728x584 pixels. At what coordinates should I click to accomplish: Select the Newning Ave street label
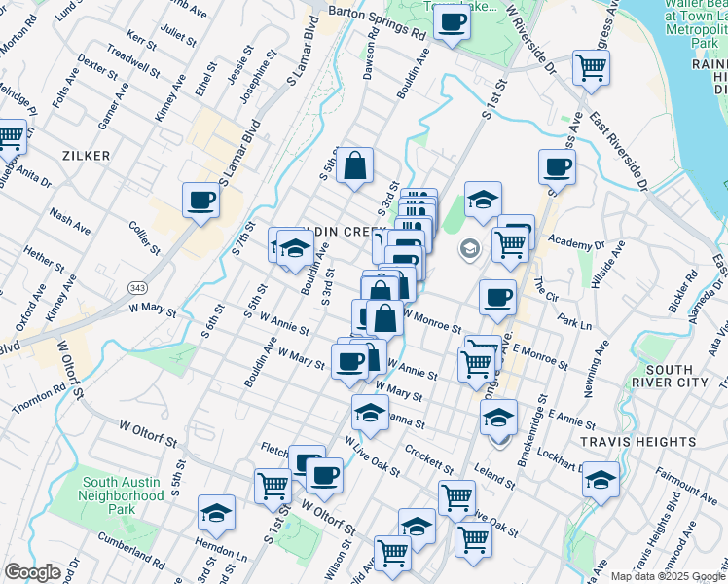597,369
